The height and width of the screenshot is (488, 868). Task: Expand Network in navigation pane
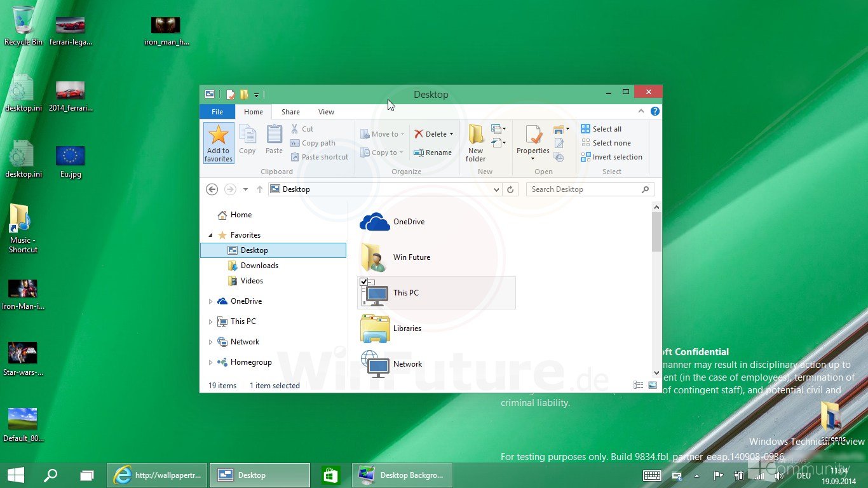pyautogui.click(x=211, y=342)
